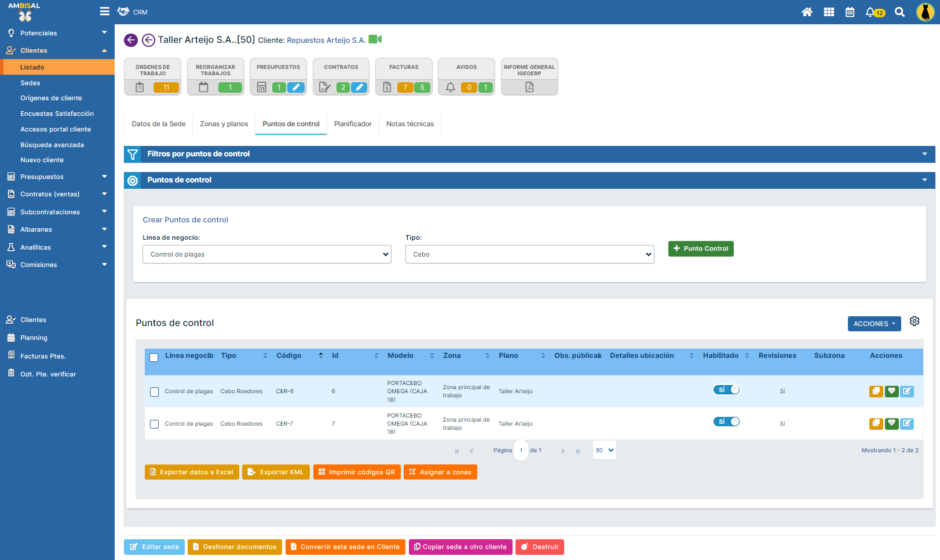
Task: Open the ACCIONES dropdown button
Action: pyautogui.click(x=874, y=324)
